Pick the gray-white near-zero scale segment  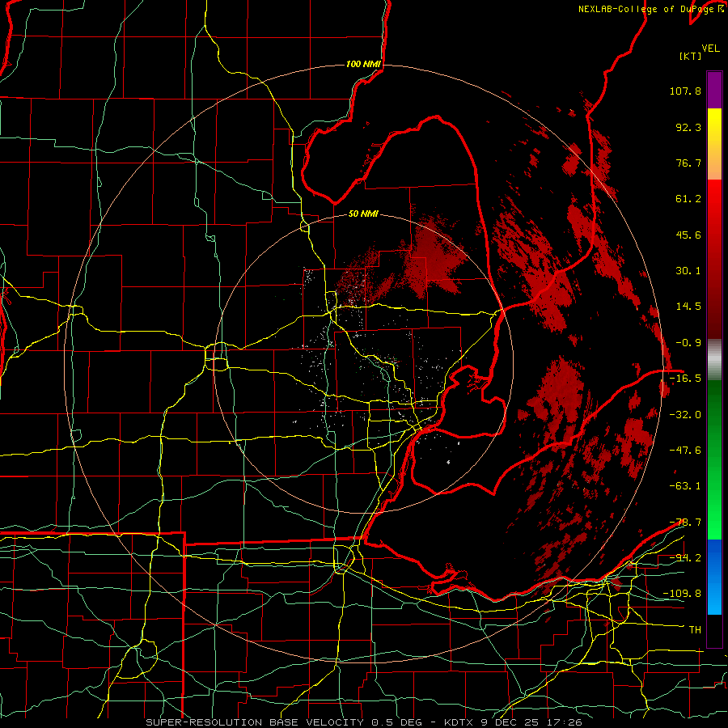click(x=714, y=360)
